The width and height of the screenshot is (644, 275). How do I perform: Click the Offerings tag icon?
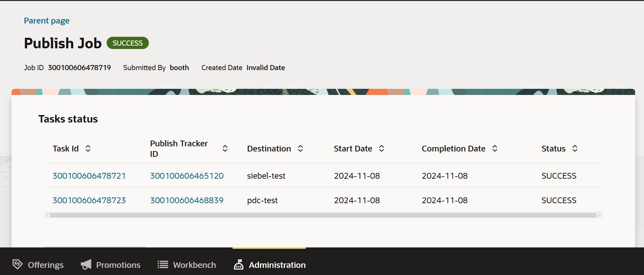[17, 264]
